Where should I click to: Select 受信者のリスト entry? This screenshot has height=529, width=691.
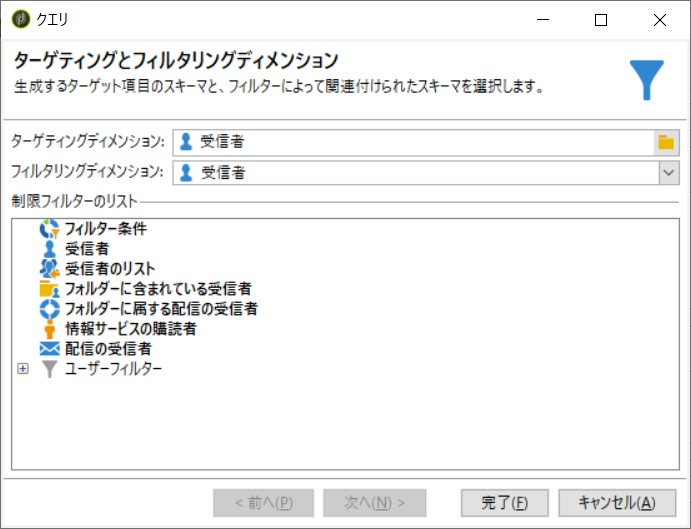[110, 269]
